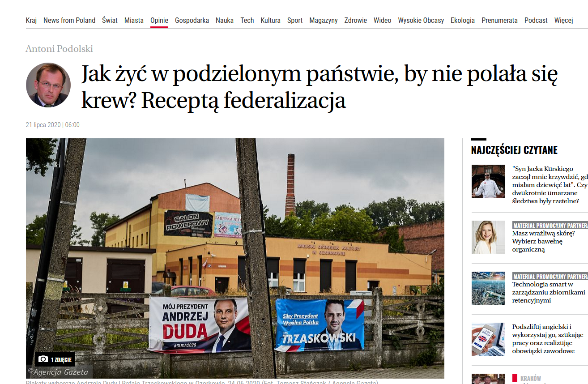
Task: Click the phone with UK flag thumbnail
Action: click(x=488, y=339)
